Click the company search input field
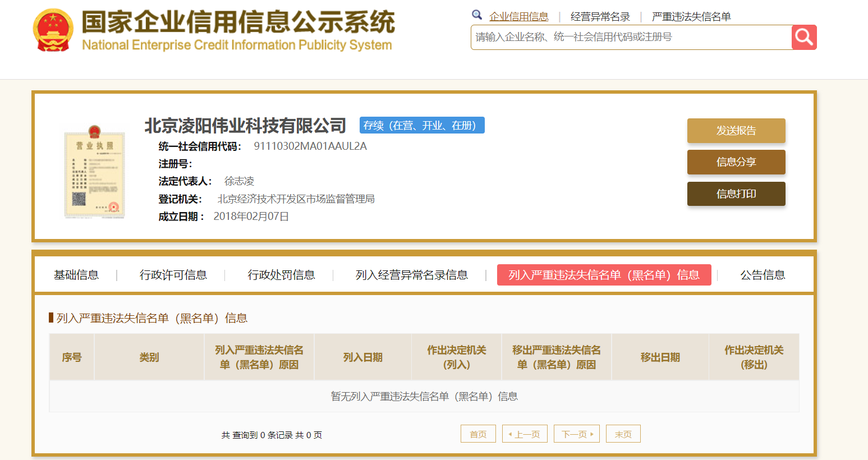Image resolution: width=868 pixels, height=460 pixels. click(631, 37)
